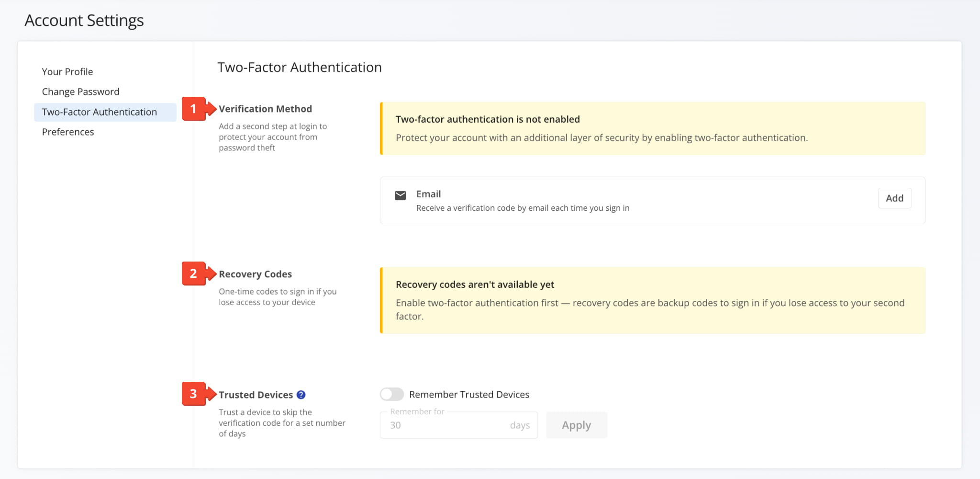Viewport: 980px width, 479px height.
Task: Click the Add button for Email verification
Action: tap(894, 198)
